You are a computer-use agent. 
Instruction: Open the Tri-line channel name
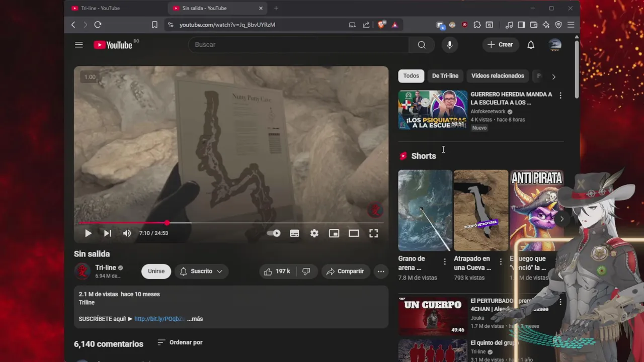[x=106, y=267]
